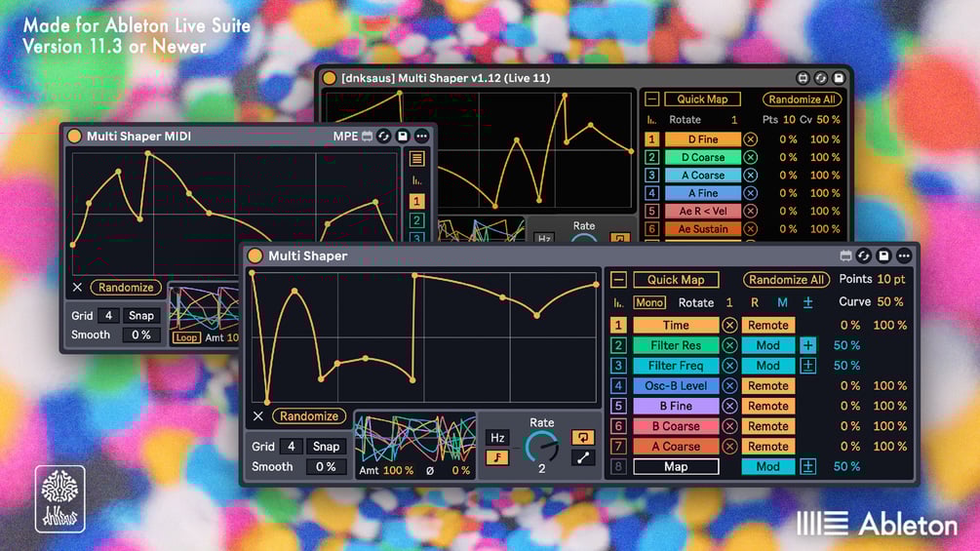980x551 pixels.
Task: Select shape slot 2 in Multi Shaper MIDI
Action: pyautogui.click(x=417, y=220)
